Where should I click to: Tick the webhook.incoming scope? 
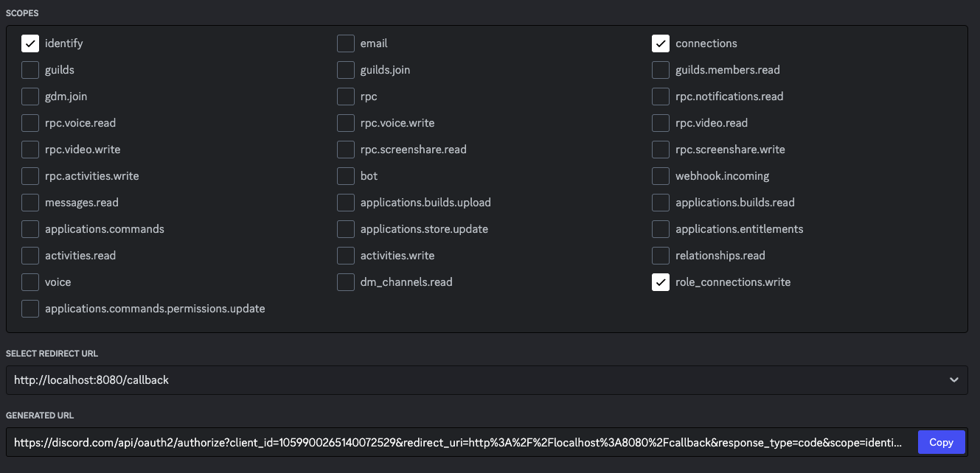661,176
